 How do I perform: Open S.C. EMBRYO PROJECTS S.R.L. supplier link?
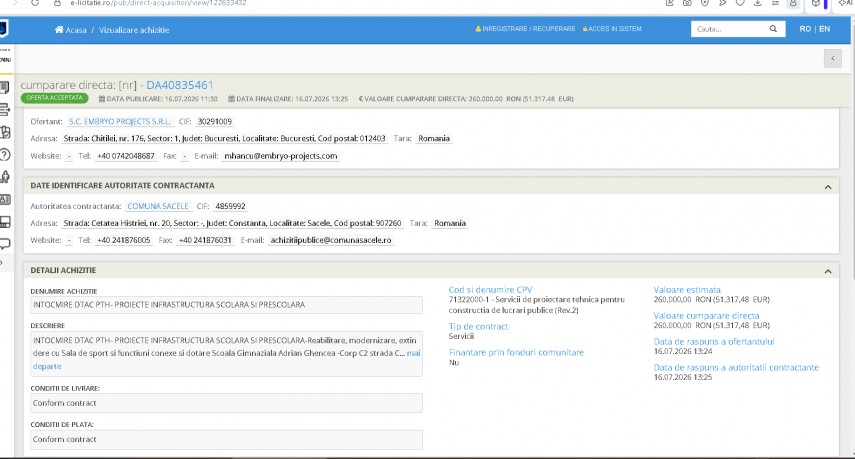tap(119, 122)
